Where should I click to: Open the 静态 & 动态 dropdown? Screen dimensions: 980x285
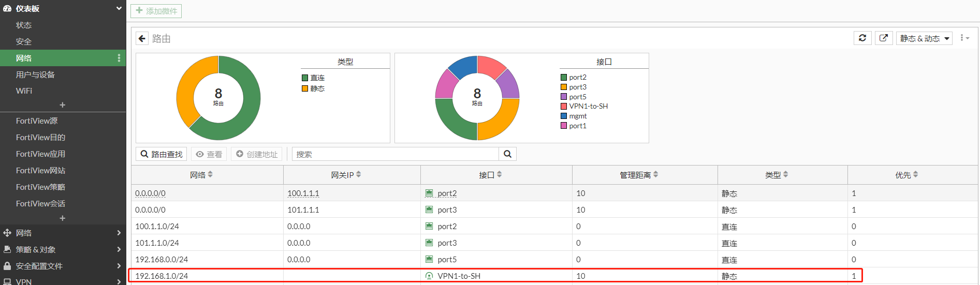click(924, 38)
